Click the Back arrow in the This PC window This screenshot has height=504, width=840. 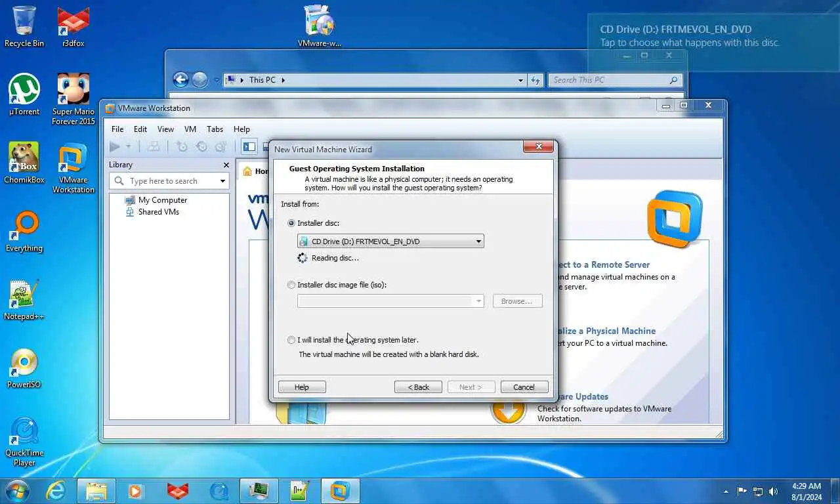click(x=180, y=80)
